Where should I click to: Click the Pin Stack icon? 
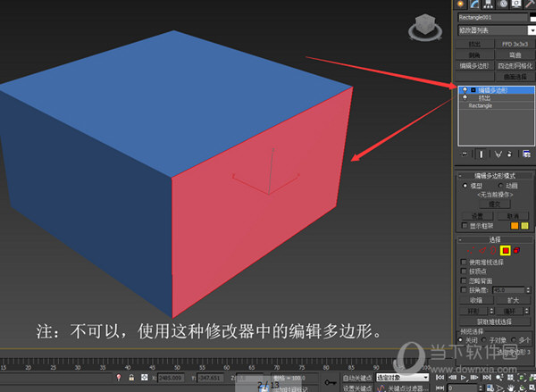[x=465, y=154]
